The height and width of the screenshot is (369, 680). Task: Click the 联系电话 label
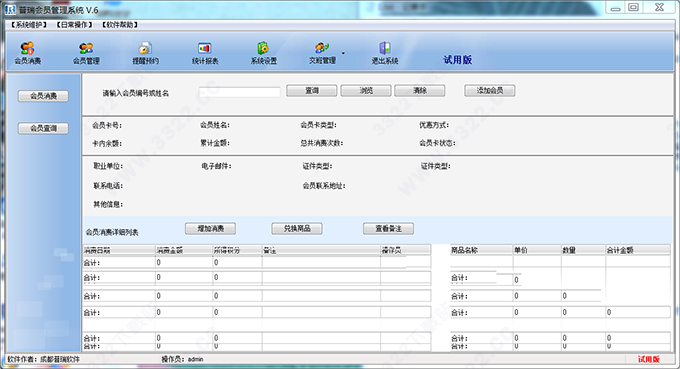pyautogui.click(x=108, y=186)
